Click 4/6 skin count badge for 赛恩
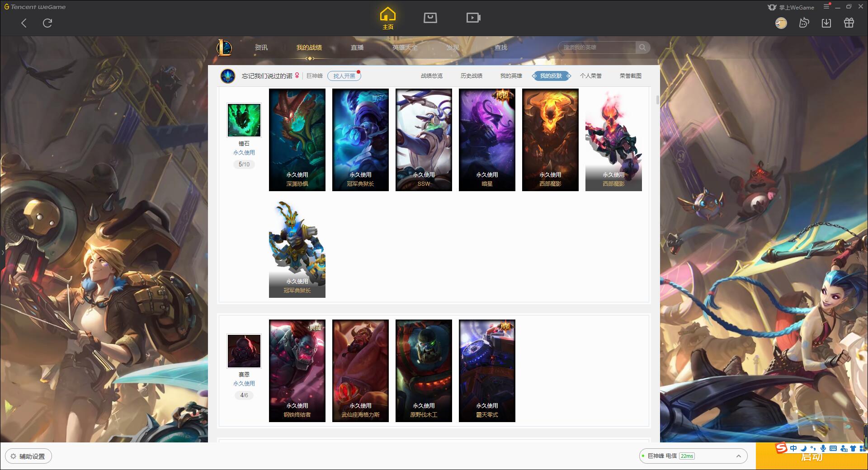Image resolution: width=868 pixels, height=470 pixels. click(x=244, y=395)
